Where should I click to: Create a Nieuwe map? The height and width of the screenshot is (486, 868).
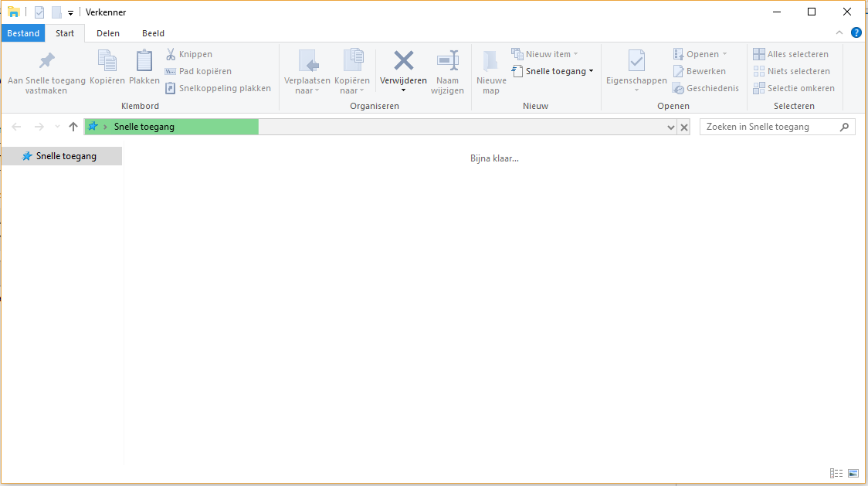[x=491, y=72]
